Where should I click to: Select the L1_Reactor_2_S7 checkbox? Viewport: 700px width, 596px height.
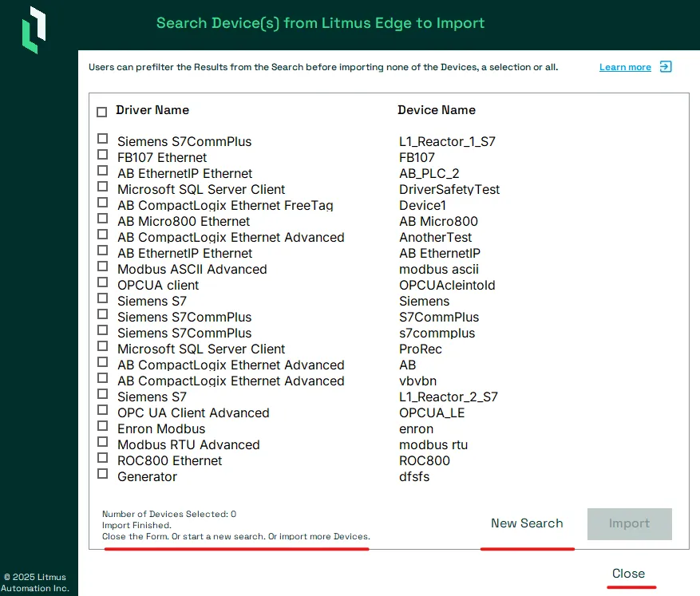[x=103, y=394]
